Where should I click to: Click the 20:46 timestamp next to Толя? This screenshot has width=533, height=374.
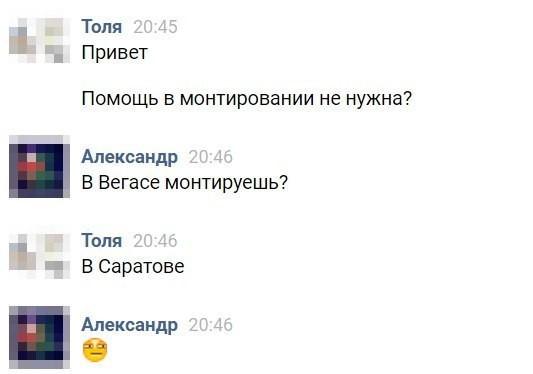[x=155, y=241]
